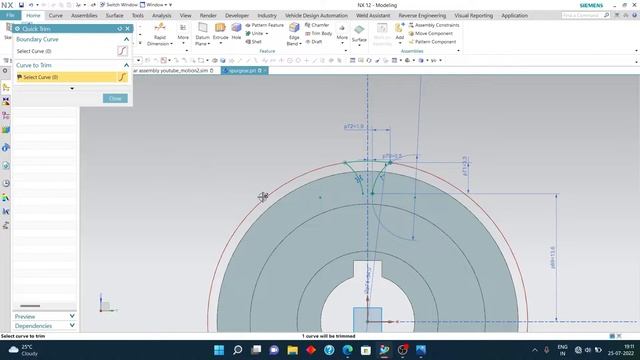
Task: Switch to the Assemblies ribbon tab
Action: (x=84, y=16)
